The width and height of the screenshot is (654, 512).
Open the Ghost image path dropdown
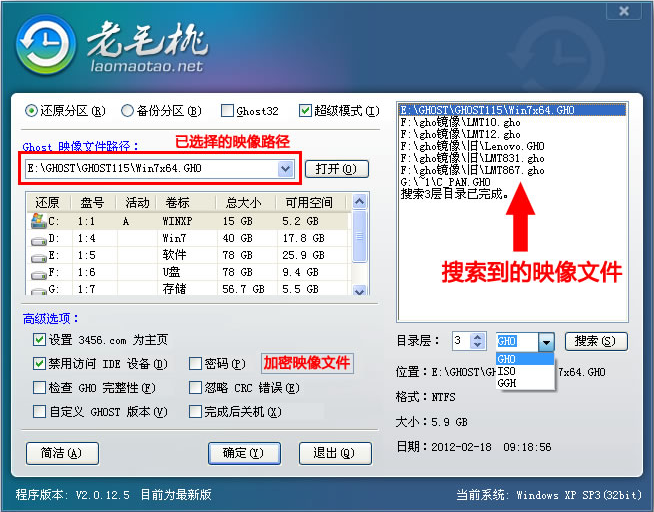click(286, 169)
